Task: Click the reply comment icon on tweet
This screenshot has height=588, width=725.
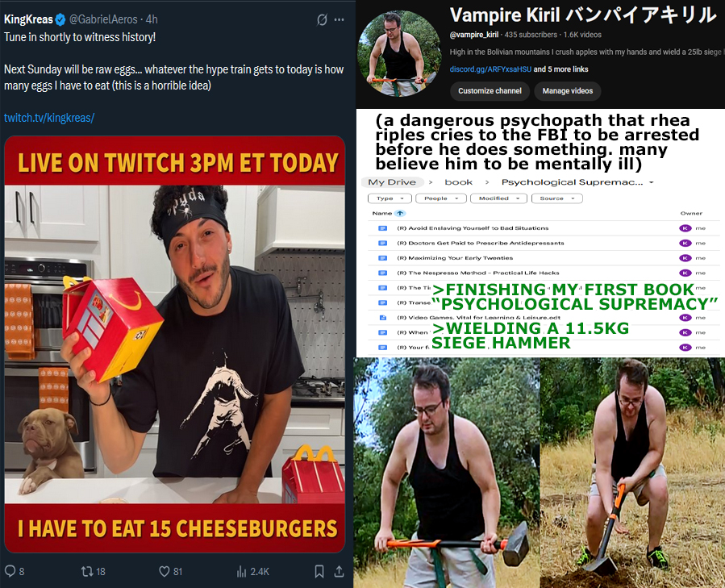Action: tap(10, 571)
